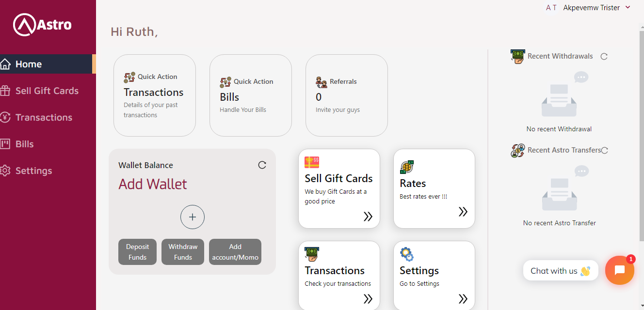
Task: Open Sell Gift Cards card double-chevron arrow
Action: pos(368,217)
